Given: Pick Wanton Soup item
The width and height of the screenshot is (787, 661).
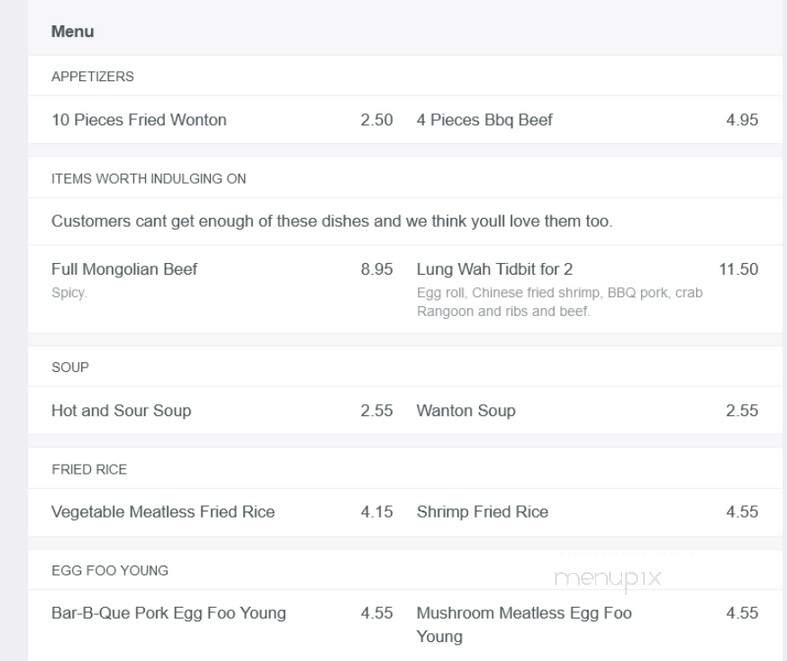Looking at the screenshot, I should [466, 410].
